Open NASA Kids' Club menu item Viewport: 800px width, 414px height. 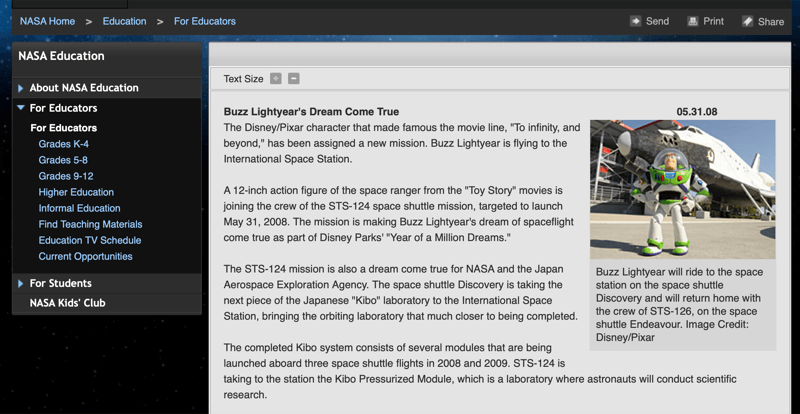point(67,303)
